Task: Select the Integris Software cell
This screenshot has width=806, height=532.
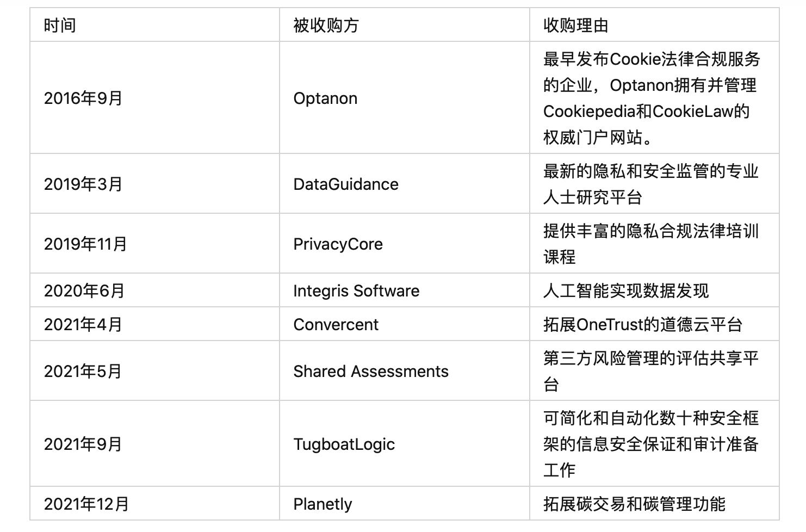Action: point(404,290)
